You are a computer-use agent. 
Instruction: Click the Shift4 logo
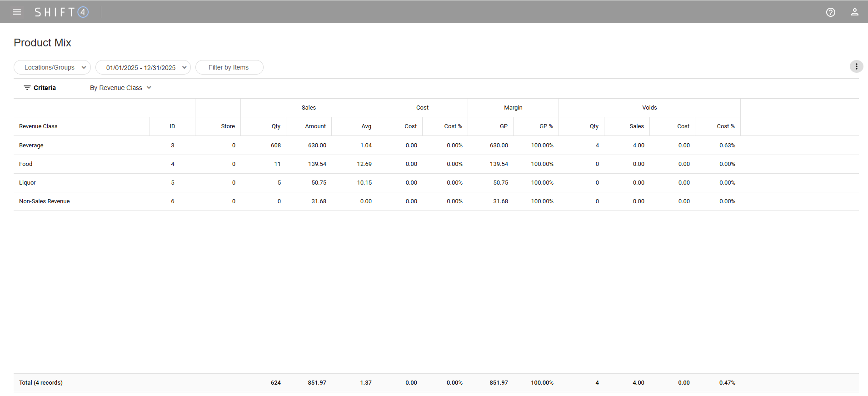pos(61,12)
